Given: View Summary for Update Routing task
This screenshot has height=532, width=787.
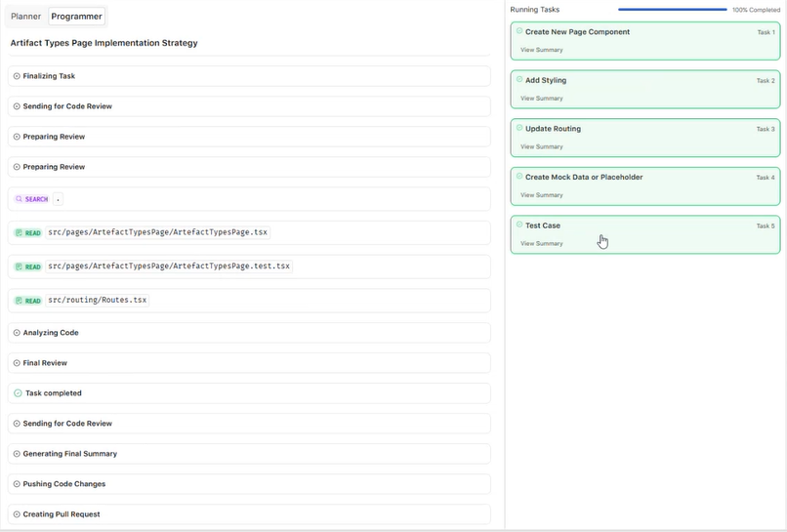Looking at the screenshot, I should click(x=542, y=146).
